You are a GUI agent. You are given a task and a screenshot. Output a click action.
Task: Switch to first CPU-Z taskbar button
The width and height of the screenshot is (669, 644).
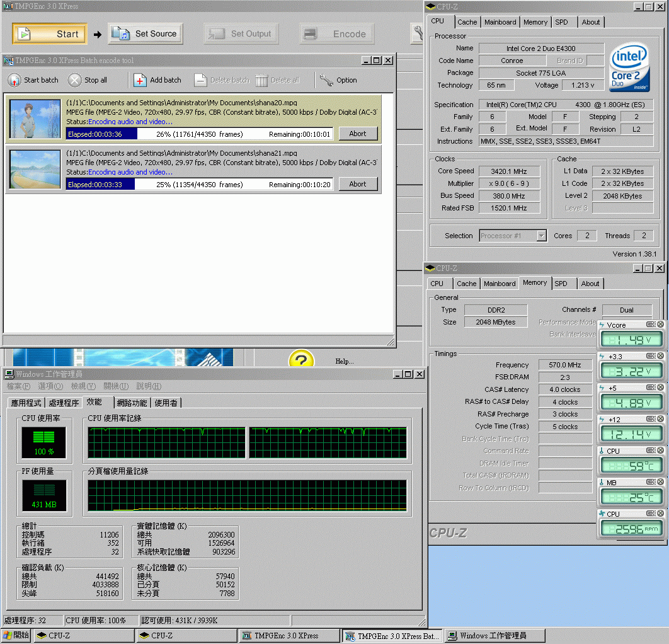[x=84, y=635]
